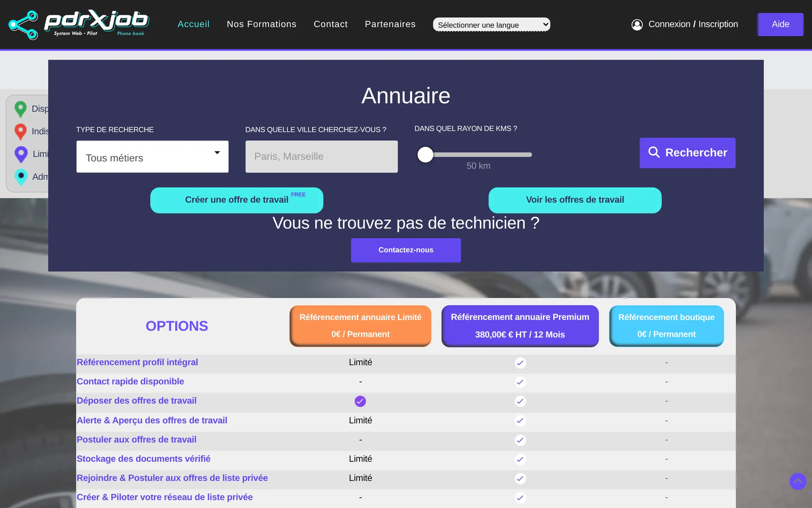Click the Contactez-nous button

click(x=406, y=250)
